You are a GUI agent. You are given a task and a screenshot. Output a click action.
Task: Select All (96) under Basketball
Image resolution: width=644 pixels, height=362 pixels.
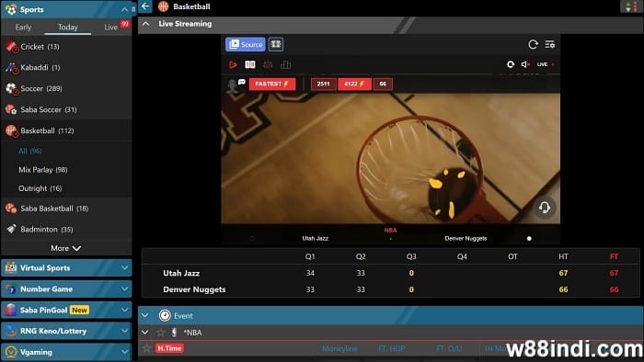[x=30, y=151]
